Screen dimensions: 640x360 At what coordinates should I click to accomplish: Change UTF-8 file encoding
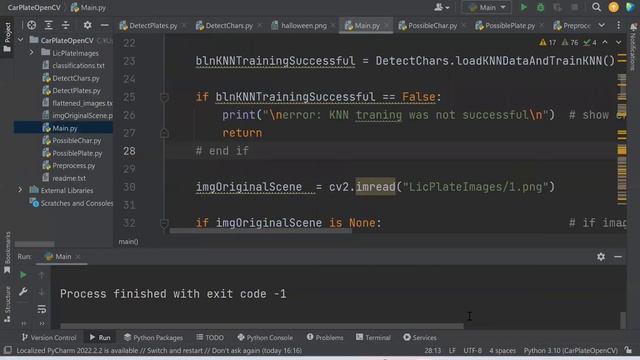(x=472, y=351)
